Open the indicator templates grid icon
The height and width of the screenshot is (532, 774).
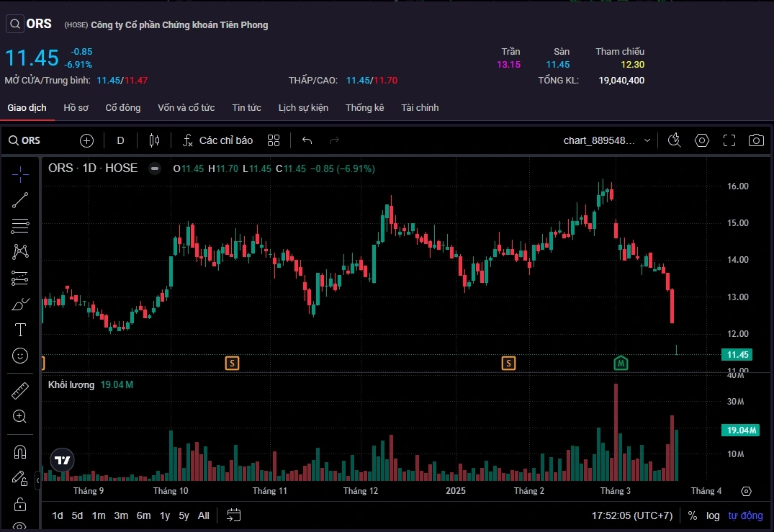pyautogui.click(x=274, y=140)
